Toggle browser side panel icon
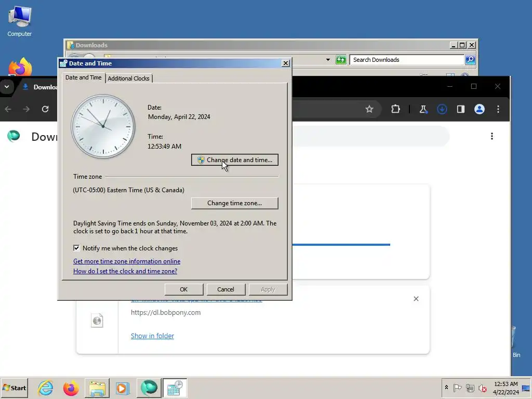Image resolution: width=532 pixels, height=399 pixels. pyautogui.click(x=460, y=109)
